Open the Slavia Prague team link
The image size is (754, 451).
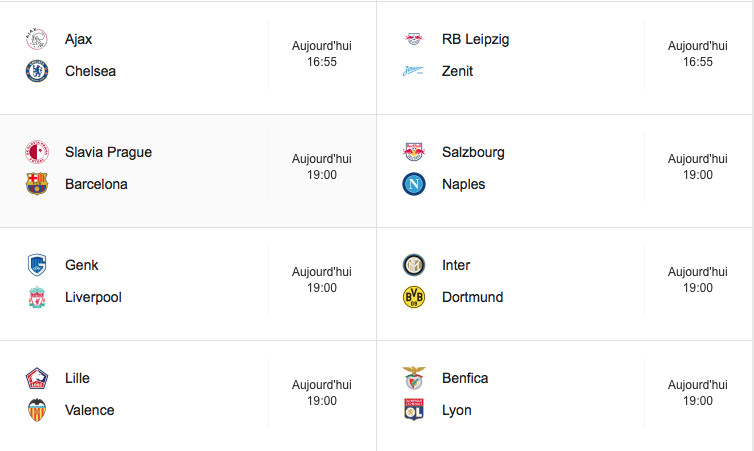tap(108, 152)
